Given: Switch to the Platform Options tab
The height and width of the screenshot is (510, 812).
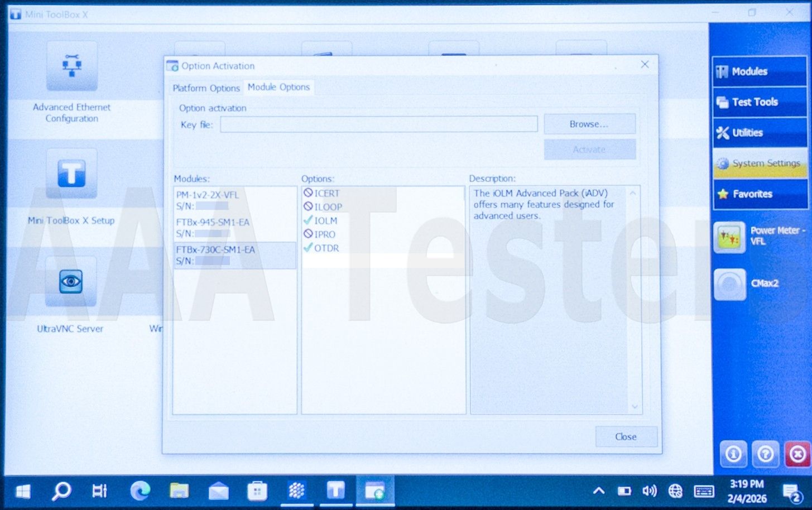Looking at the screenshot, I should click(x=206, y=88).
